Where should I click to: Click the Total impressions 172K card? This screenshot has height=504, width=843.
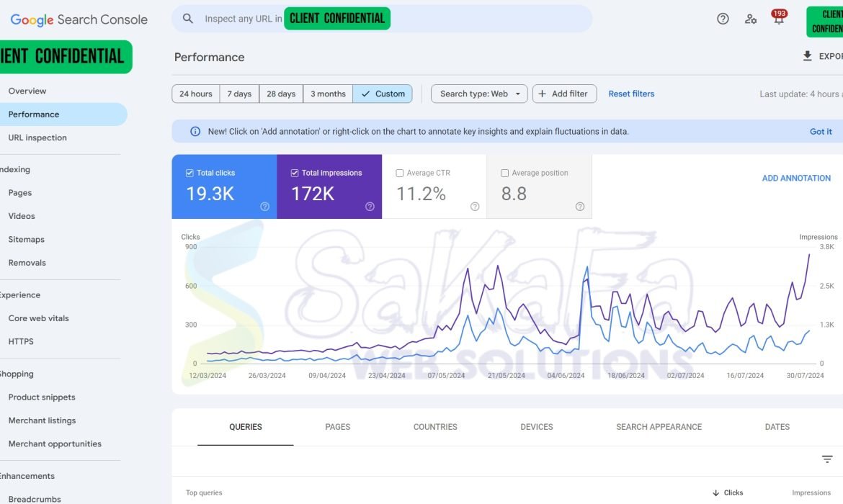point(329,186)
